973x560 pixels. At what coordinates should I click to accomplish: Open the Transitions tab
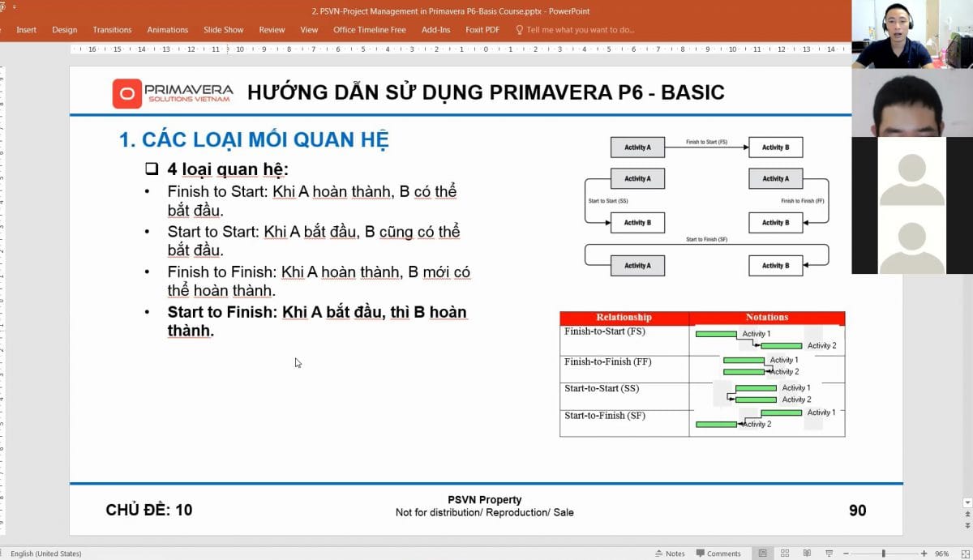coord(112,30)
